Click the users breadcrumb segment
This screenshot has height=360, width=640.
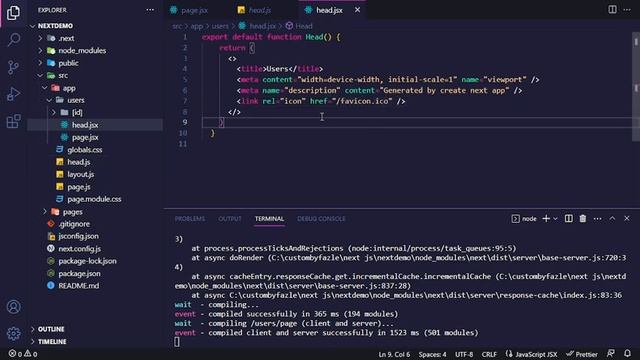220,26
